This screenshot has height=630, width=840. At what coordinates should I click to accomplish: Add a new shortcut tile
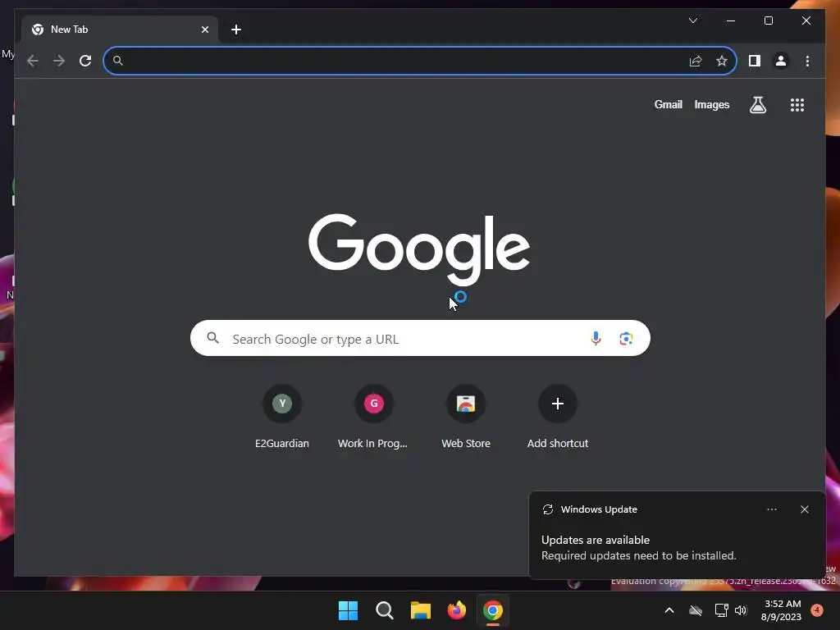coord(557,418)
